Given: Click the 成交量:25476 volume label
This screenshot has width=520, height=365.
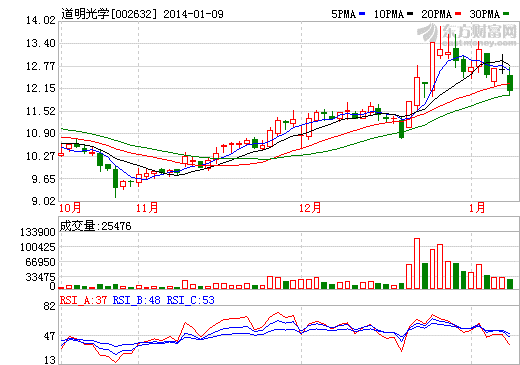Looking at the screenshot, I should (x=95, y=226).
